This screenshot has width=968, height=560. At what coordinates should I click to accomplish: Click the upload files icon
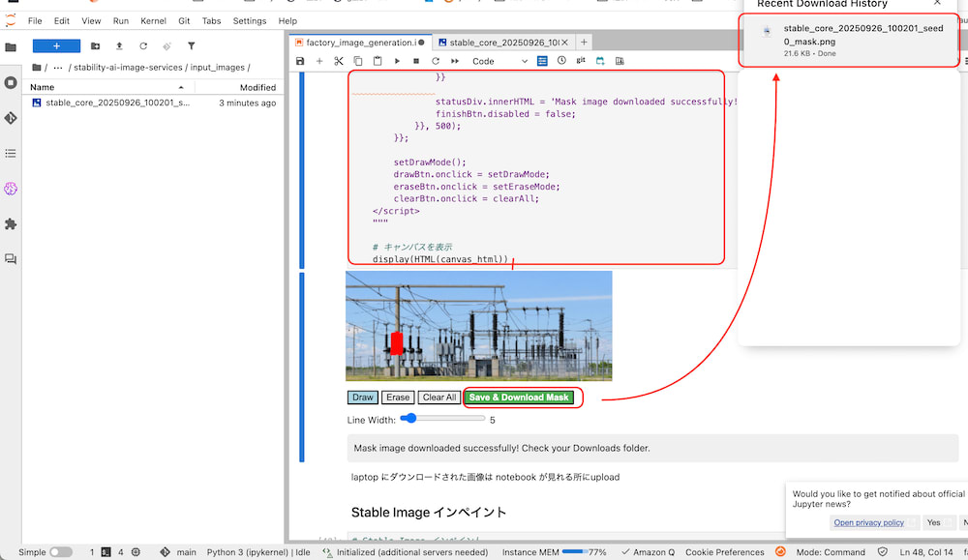119,46
